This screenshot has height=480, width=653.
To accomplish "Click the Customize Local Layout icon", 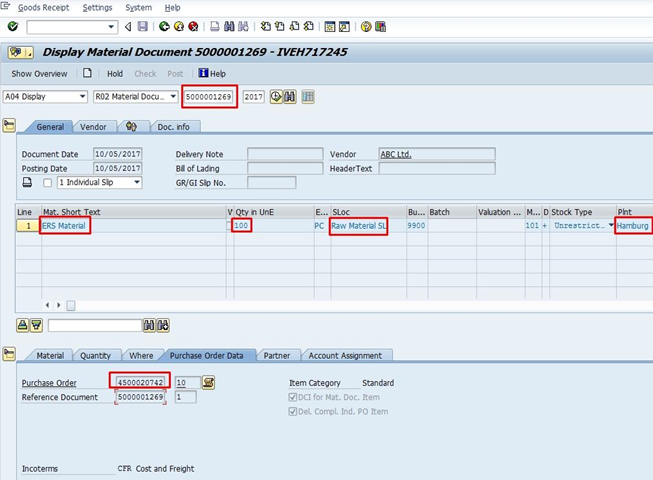I will pos(380,27).
